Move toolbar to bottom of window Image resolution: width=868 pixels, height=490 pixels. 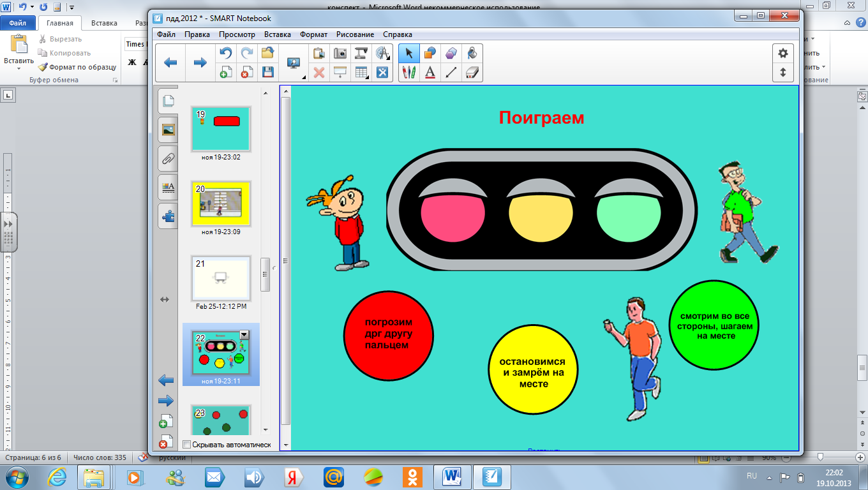point(783,72)
